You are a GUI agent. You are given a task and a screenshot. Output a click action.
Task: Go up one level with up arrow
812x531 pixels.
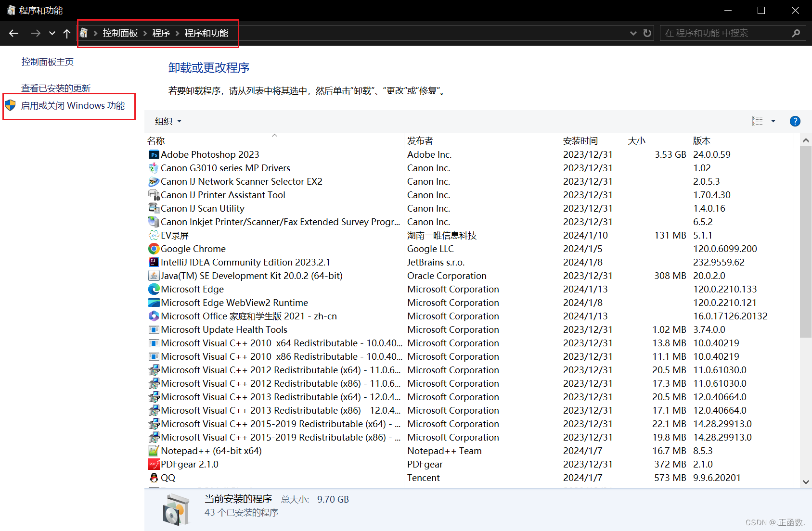click(67, 33)
